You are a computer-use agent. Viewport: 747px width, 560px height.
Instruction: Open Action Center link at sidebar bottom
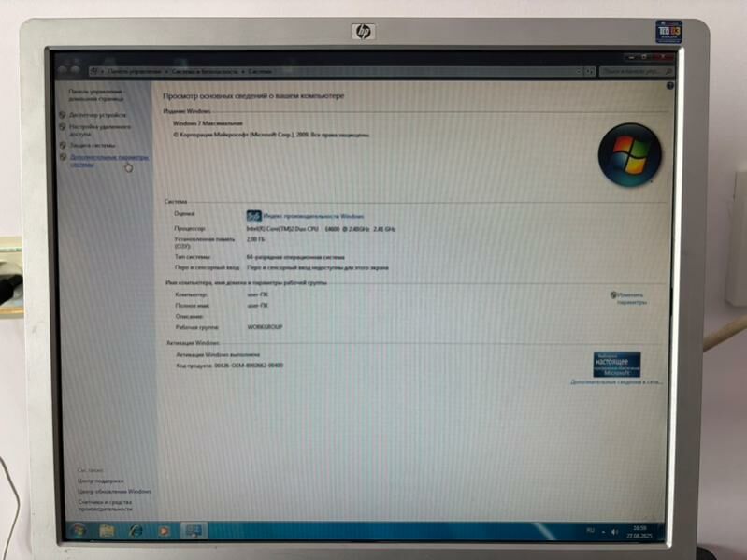coord(101,481)
